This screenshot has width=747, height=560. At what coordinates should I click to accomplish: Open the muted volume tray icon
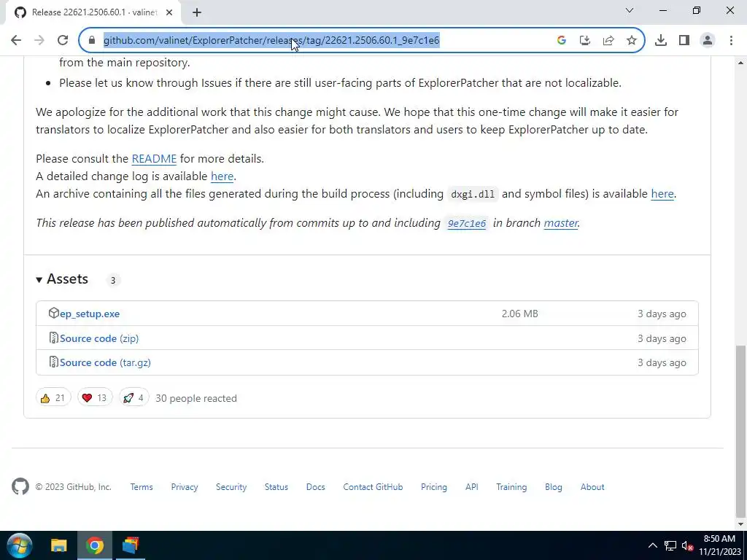(687, 545)
